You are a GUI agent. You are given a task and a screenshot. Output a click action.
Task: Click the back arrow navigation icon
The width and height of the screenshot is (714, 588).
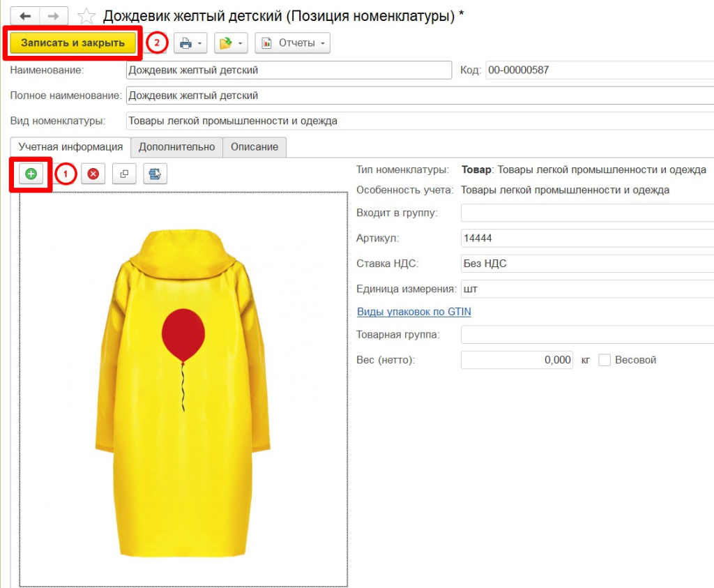pos(25,16)
